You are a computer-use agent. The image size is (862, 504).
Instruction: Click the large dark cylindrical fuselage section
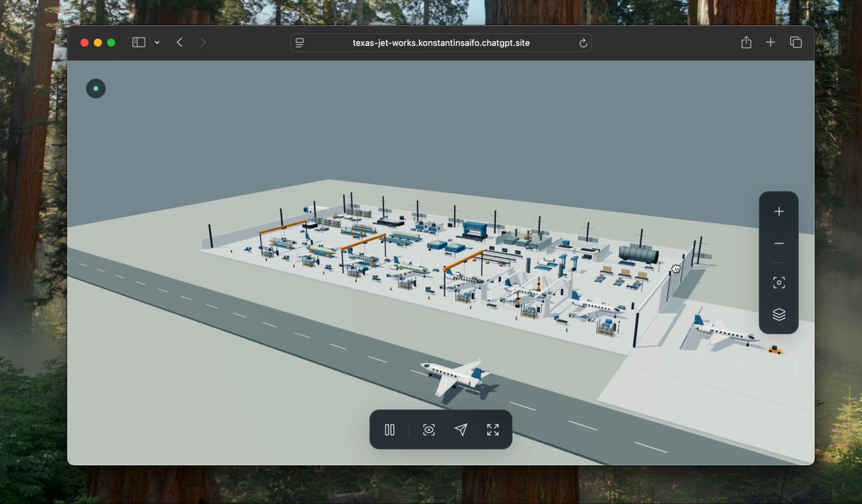tap(638, 255)
